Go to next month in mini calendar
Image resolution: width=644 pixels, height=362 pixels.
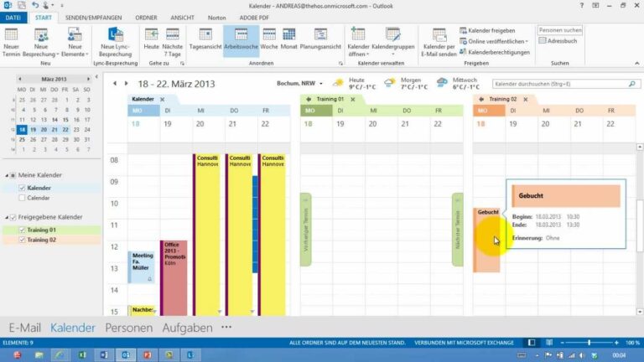point(88,79)
